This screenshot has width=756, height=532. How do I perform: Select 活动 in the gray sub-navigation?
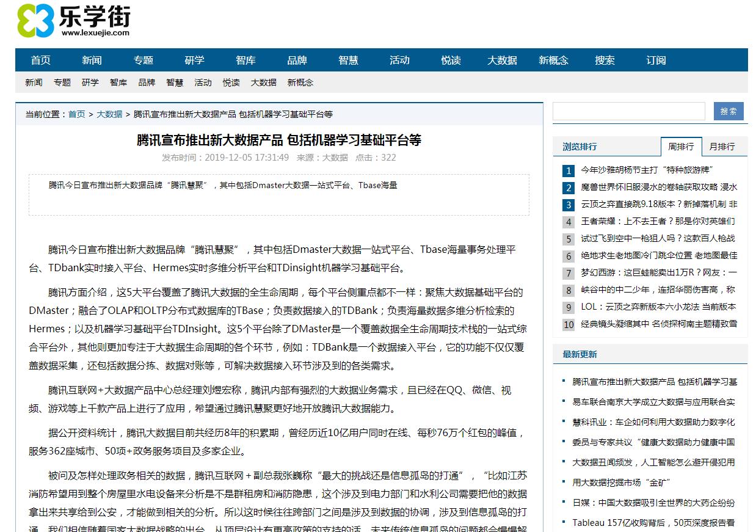pos(203,82)
